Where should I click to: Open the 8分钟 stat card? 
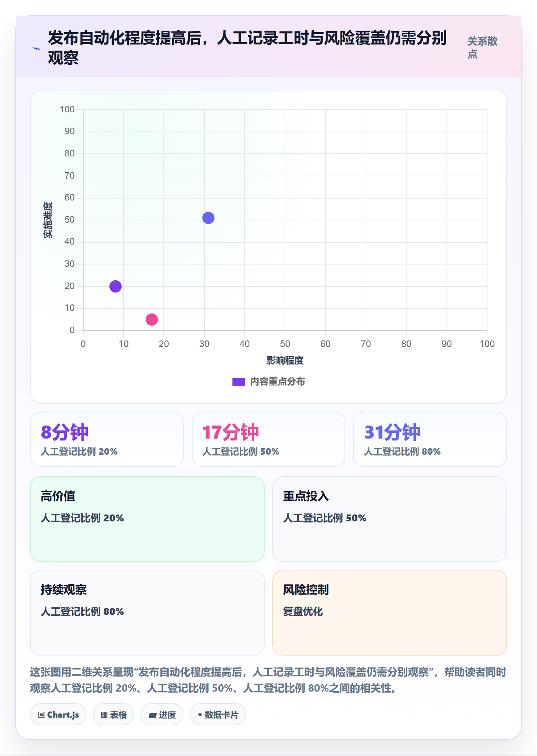point(107,439)
